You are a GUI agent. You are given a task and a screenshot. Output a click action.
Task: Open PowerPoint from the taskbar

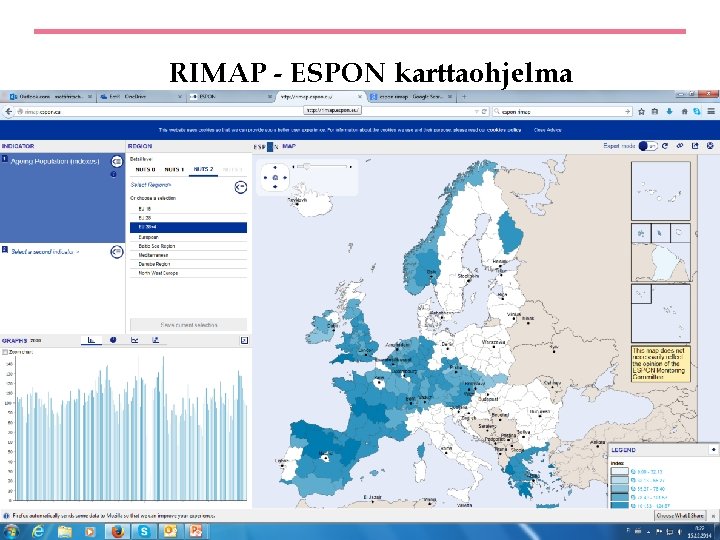coord(196,532)
